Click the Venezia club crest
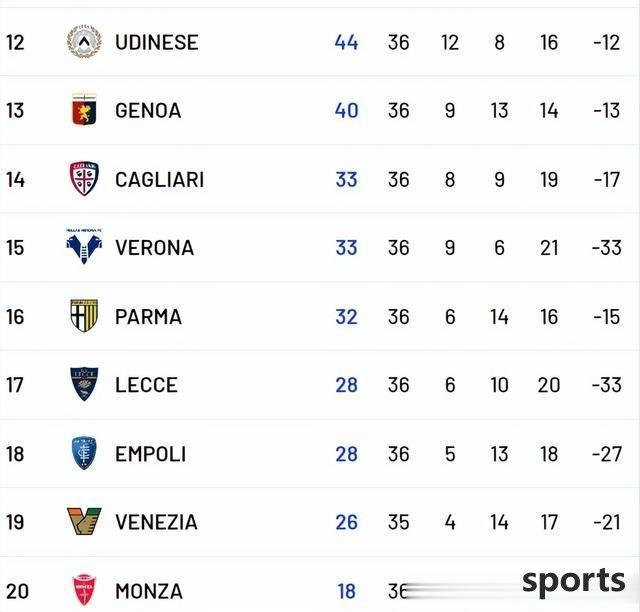Viewport: 640px width, 612px height. point(84,521)
